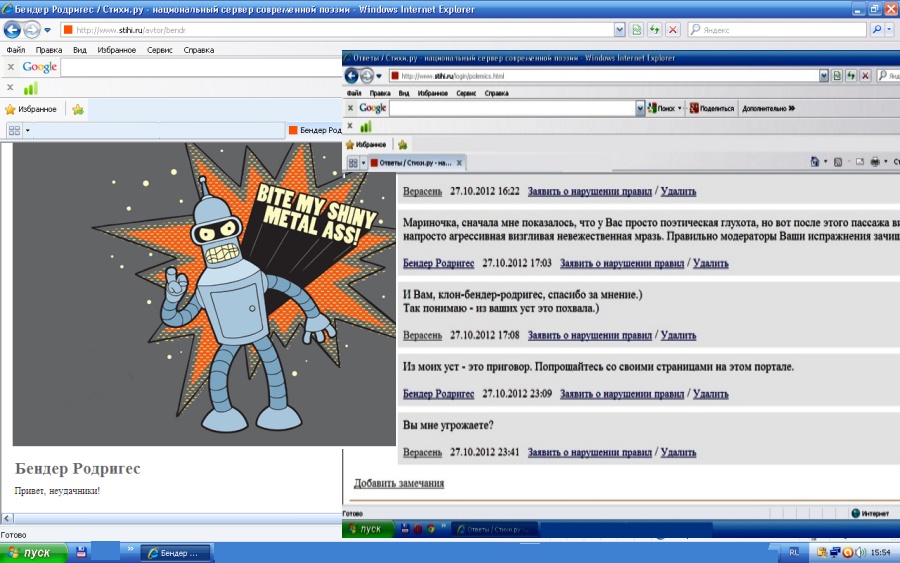Open Quick Tabs in Бендер Родригес window

pos(14,131)
